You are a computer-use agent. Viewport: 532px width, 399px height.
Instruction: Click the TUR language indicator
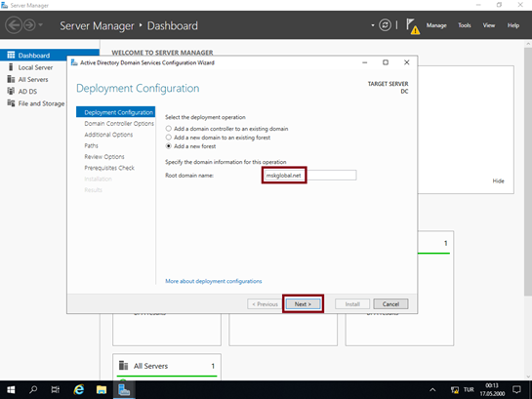469,390
